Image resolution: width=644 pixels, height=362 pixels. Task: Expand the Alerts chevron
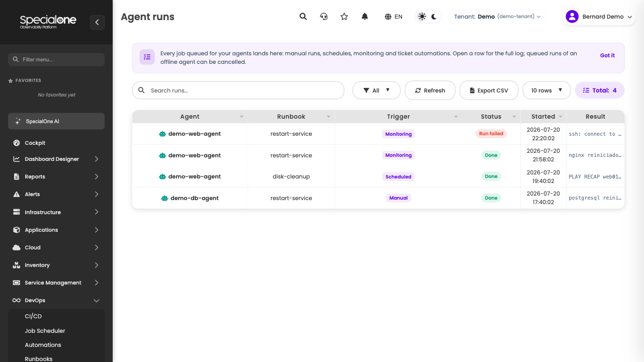[x=97, y=194]
